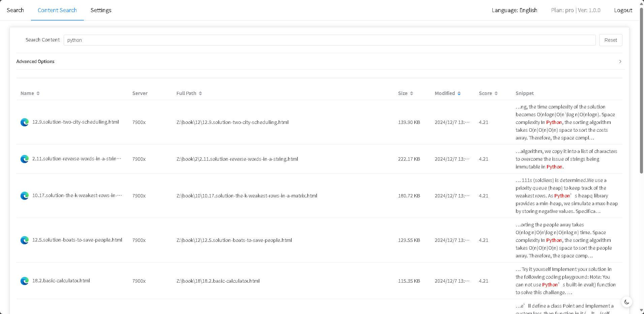Click the file icon beside 12.9.solution-two-city-scheduling.html
This screenshot has width=644, height=314.
(x=25, y=122)
